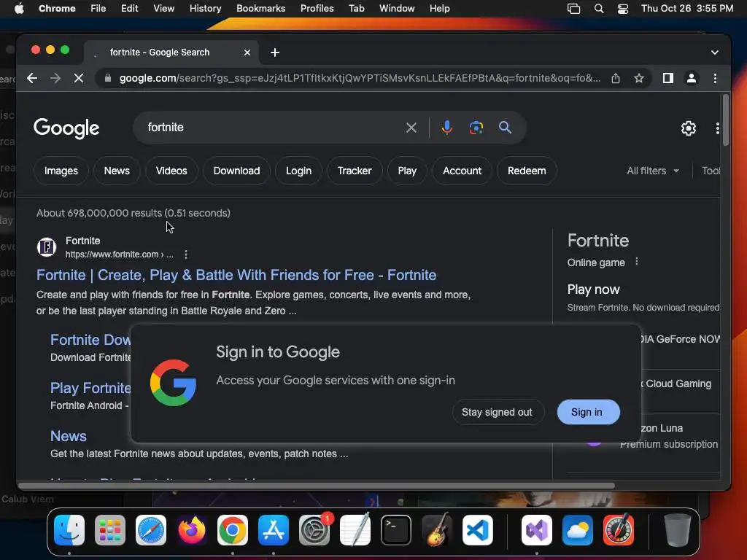This screenshot has height=560, width=747.
Task: Select the Download search chip
Action: pyautogui.click(x=237, y=171)
